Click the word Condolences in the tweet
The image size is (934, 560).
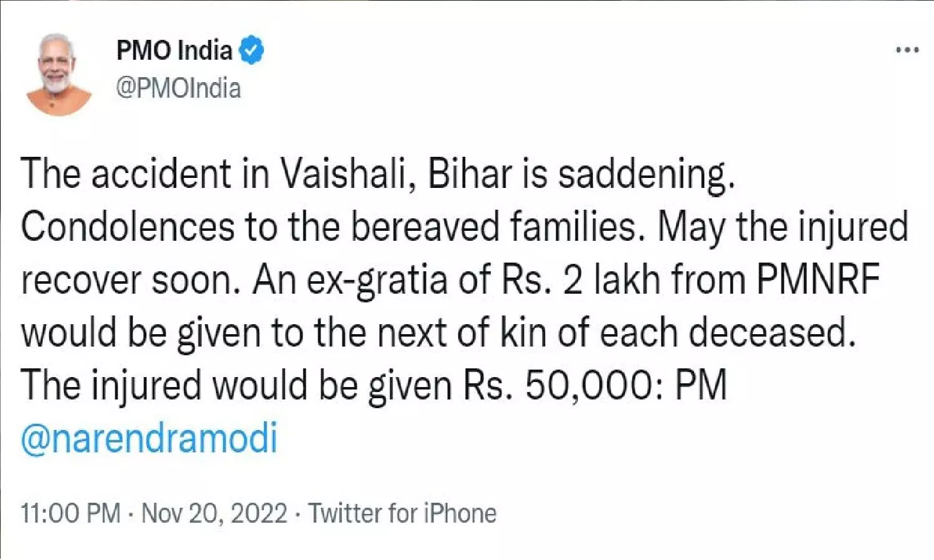tap(128, 226)
